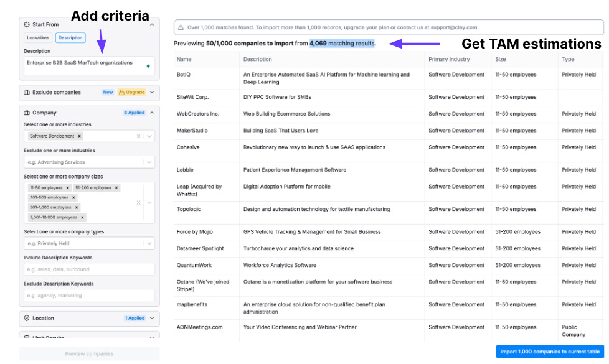Open the select industries dropdown arrow

149,136
